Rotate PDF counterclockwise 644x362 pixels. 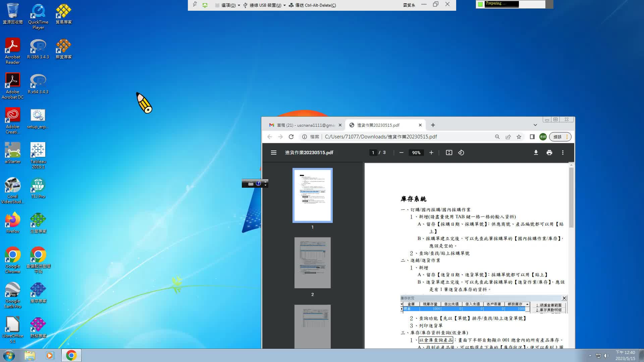click(461, 153)
